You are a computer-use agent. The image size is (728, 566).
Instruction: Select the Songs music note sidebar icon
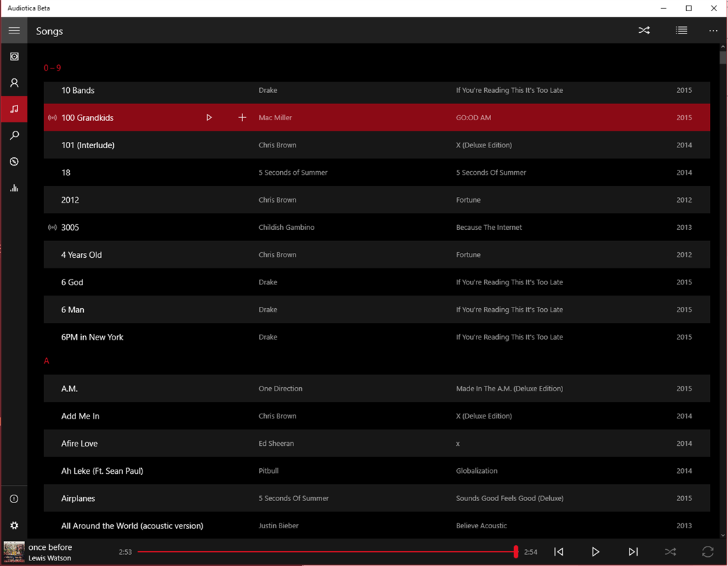point(15,109)
